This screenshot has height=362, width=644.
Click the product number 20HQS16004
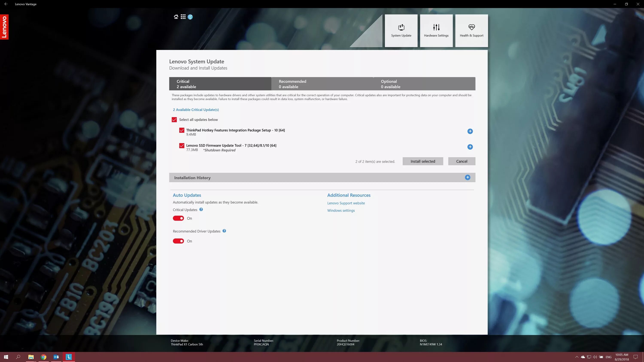coord(345,344)
